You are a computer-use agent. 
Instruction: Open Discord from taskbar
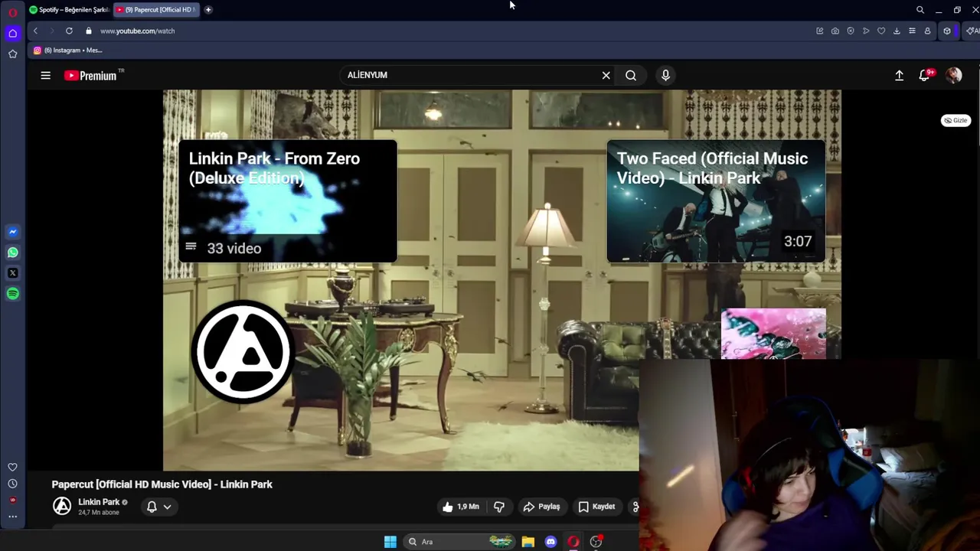[x=550, y=542]
